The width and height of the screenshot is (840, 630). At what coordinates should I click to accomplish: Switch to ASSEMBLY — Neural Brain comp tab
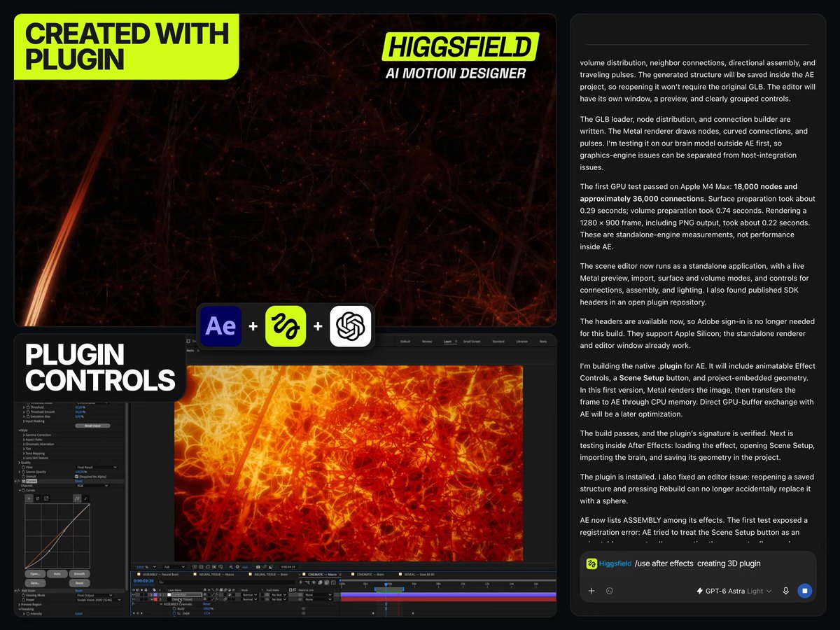pyautogui.click(x=158, y=575)
